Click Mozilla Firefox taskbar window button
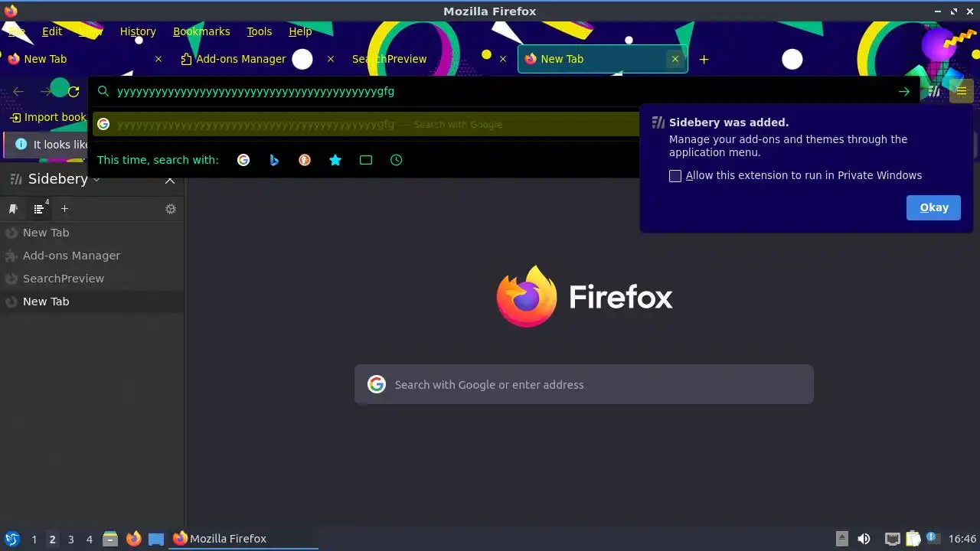The width and height of the screenshot is (980, 551). point(244,539)
